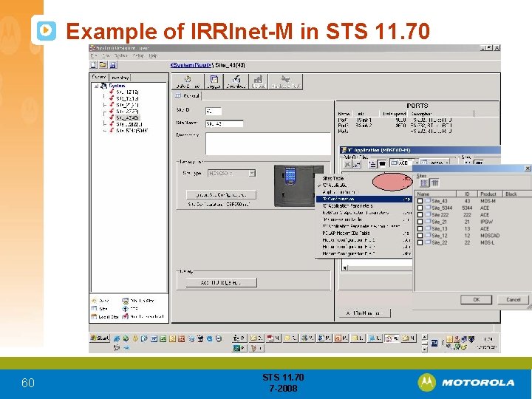
Task: Close the Sites dialog with X
Action: pos(528,168)
